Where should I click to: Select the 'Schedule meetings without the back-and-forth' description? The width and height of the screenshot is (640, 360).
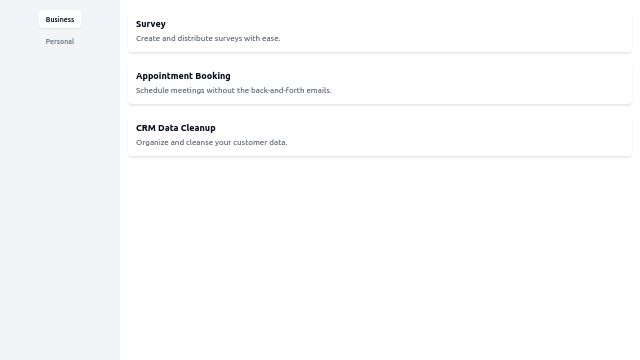point(233,90)
